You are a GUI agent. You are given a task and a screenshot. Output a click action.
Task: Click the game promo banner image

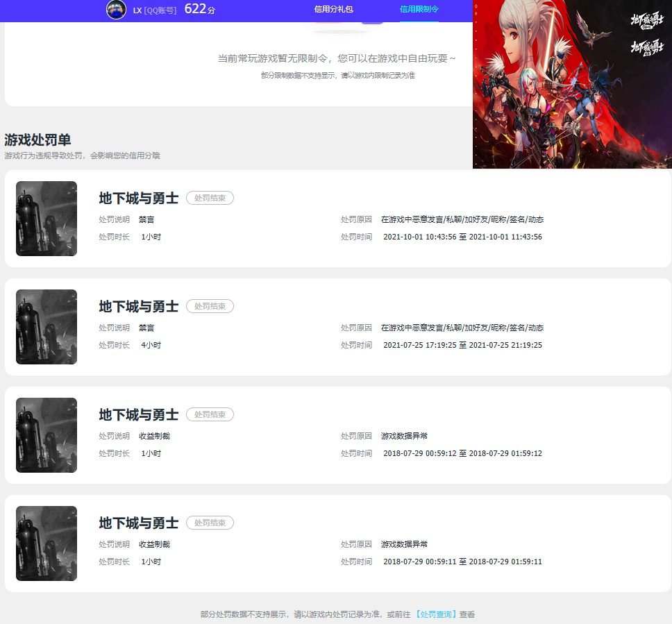click(572, 84)
